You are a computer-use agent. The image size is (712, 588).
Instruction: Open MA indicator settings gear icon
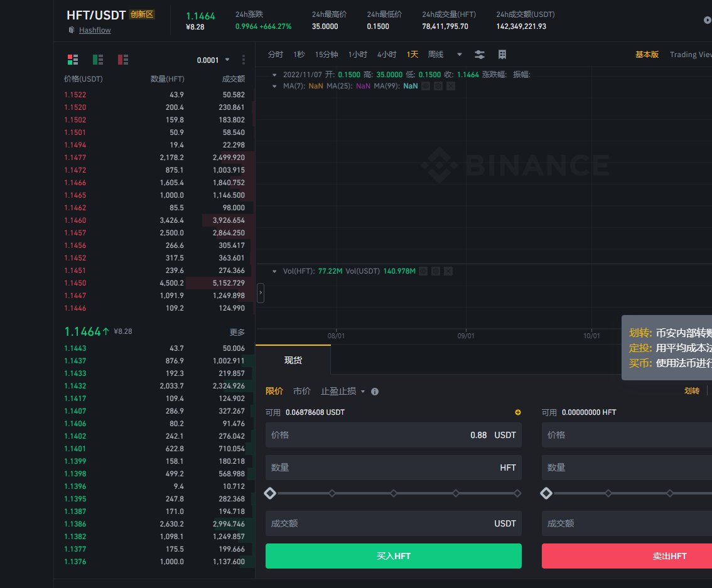point(438,86)
